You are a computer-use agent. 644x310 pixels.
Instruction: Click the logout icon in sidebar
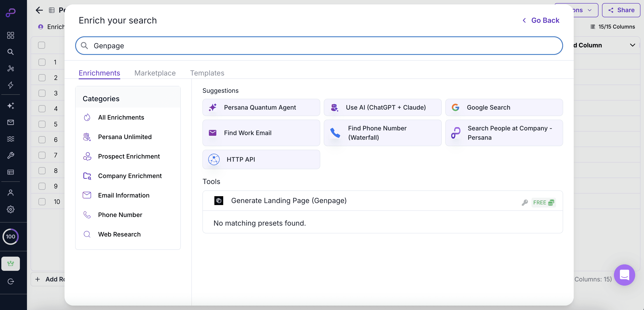(x=11, y=281)
